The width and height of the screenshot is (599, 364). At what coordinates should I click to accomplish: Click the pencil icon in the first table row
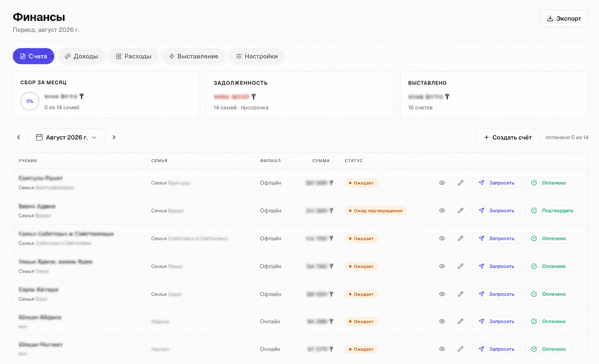tap(460, 183)
